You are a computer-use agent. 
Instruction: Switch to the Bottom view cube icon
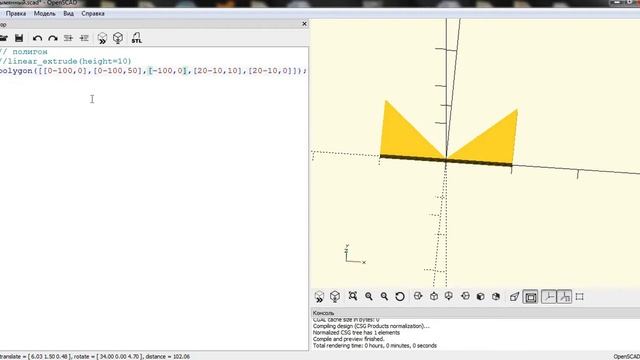[x=449, y=296]
